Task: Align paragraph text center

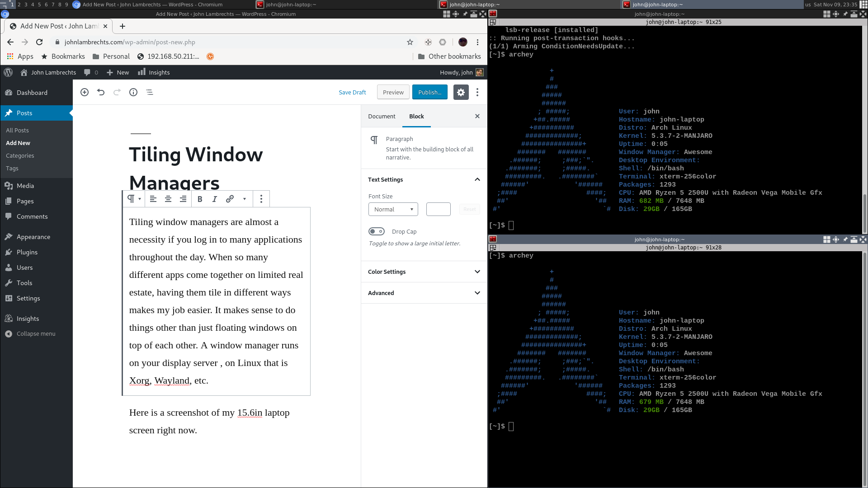Action: 168,199
